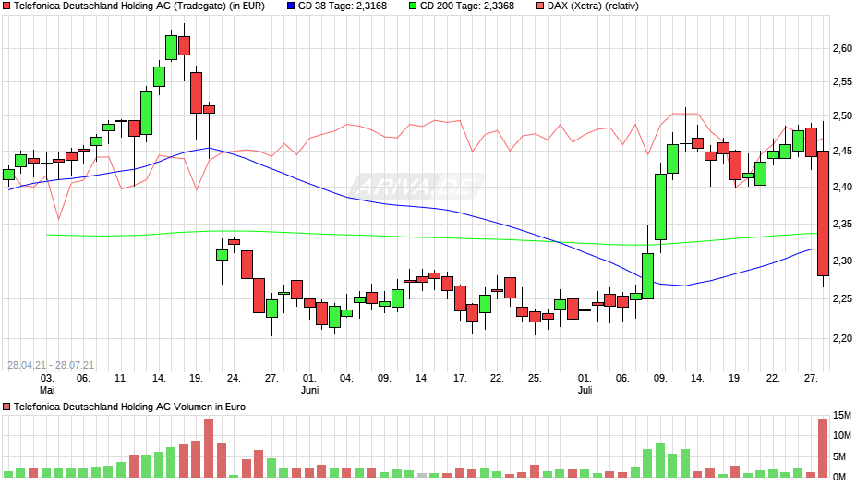Click the 2,60 price axis label
The image size is (868, 486).
pos(842,49)
